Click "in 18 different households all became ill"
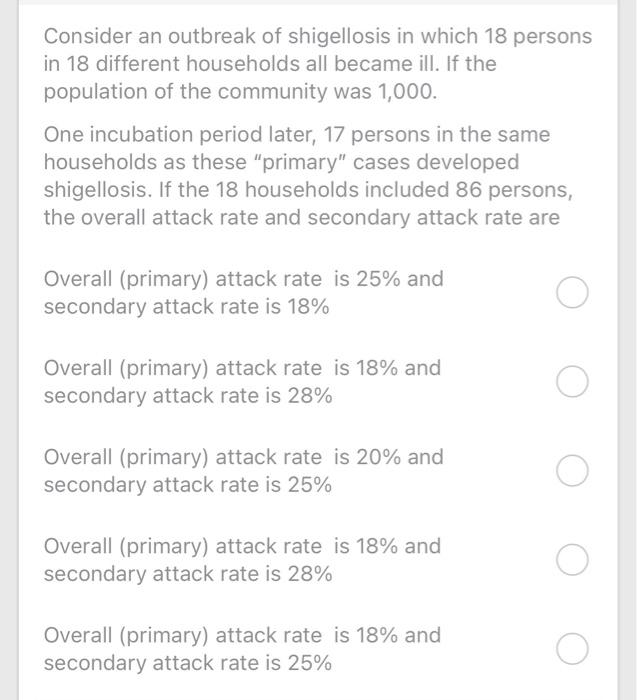The height and width of the screenshot is (700, 637). point(241,64)
